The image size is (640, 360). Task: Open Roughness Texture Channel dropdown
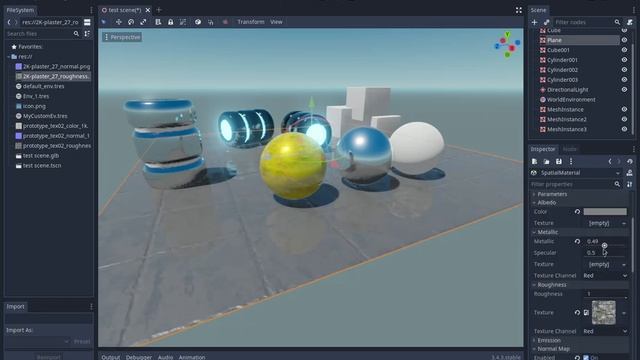click(x=605, y=331)
